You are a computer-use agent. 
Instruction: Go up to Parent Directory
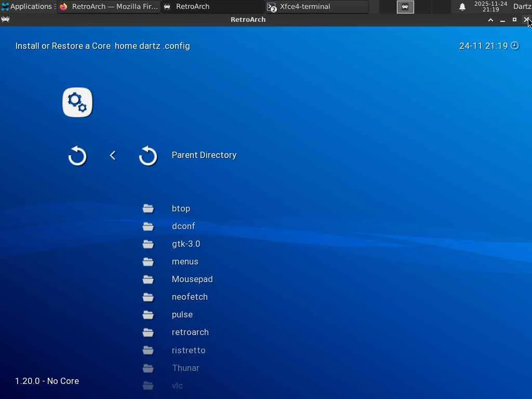204,155
